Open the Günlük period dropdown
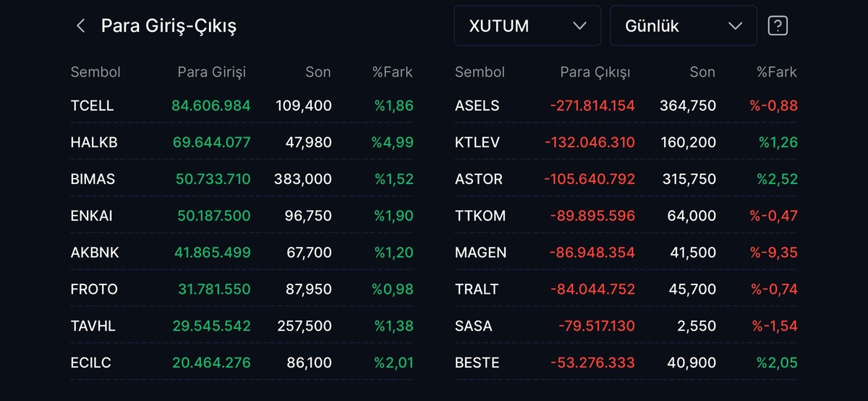 [684, 26]
